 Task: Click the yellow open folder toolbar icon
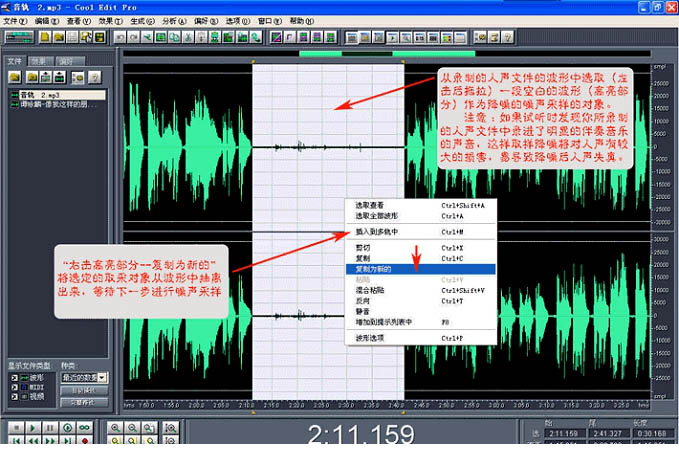pos(58,38)
